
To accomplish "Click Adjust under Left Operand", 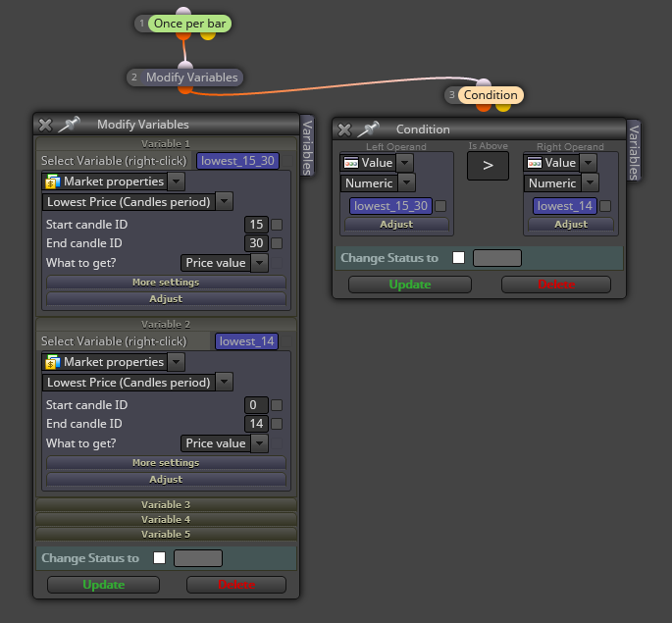I will coord(397,225).
